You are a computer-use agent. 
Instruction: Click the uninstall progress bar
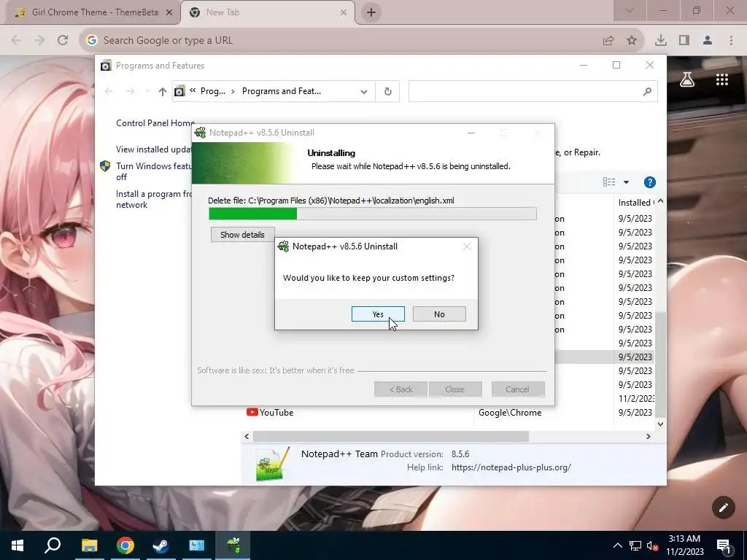[x=373, y=214]
